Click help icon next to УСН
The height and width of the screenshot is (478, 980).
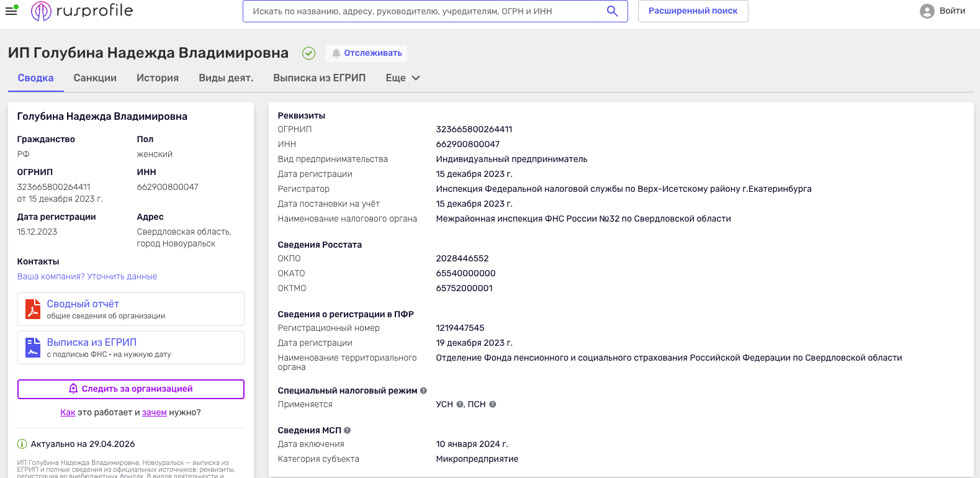tap(460, 404)
